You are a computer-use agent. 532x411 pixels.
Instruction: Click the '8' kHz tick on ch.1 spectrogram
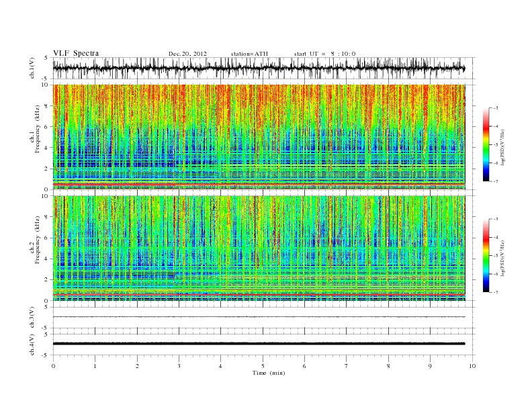[x=46, y=106]
